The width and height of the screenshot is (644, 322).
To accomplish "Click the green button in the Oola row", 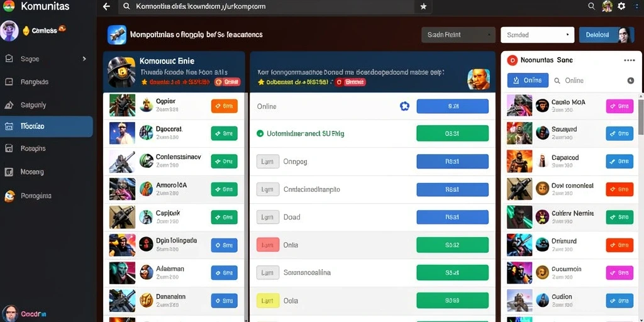I will point(453,300).
